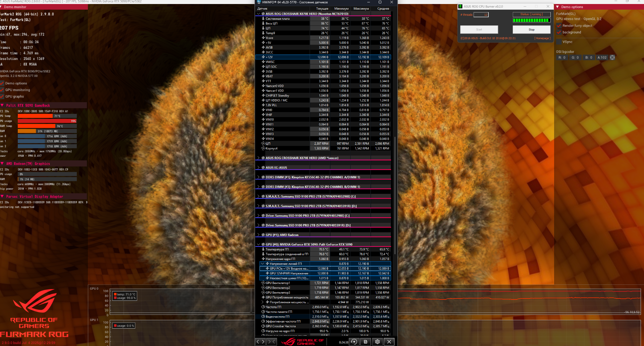Toggle GPU graphs checkbox
The width and height of the screenshot is (644, 346).
coord(2,96)
